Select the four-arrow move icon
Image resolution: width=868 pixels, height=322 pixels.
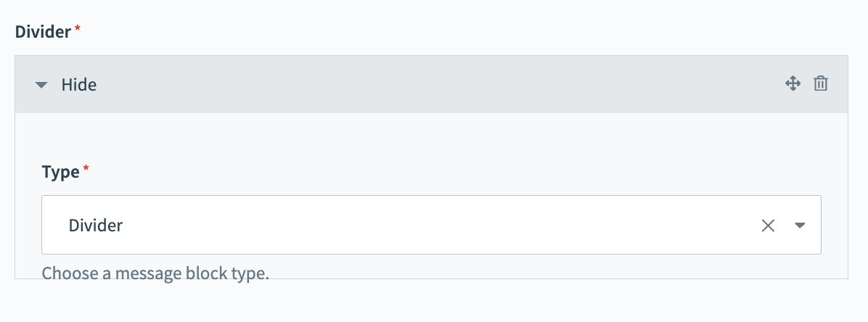click(793, 84)
